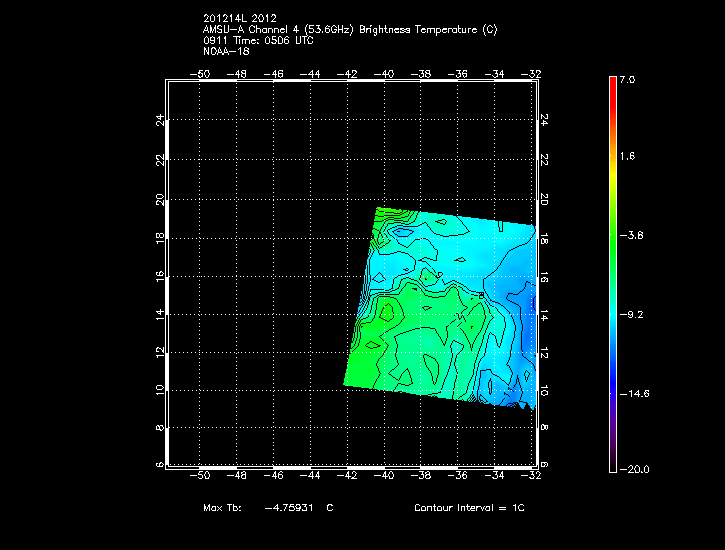725x550 pixels.
Task: Click the -3.8 color scale label
Action: point(635,236)
